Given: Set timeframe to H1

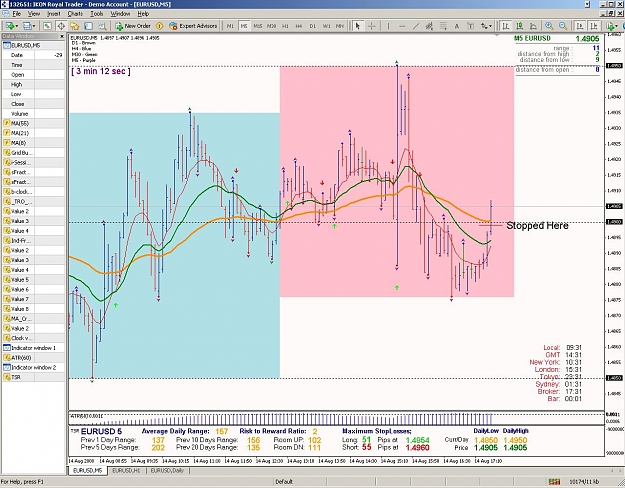Looking at the screenshot, I should coord(285,26).
